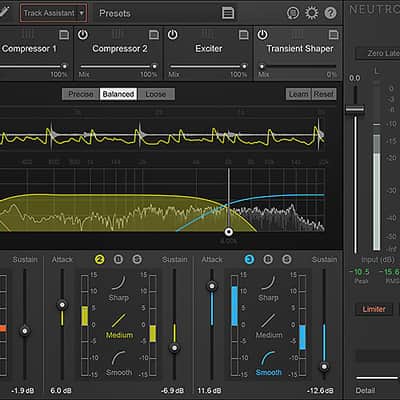Select the blue band 3 number icon
400x400 pixels.
tap(249, 259)
